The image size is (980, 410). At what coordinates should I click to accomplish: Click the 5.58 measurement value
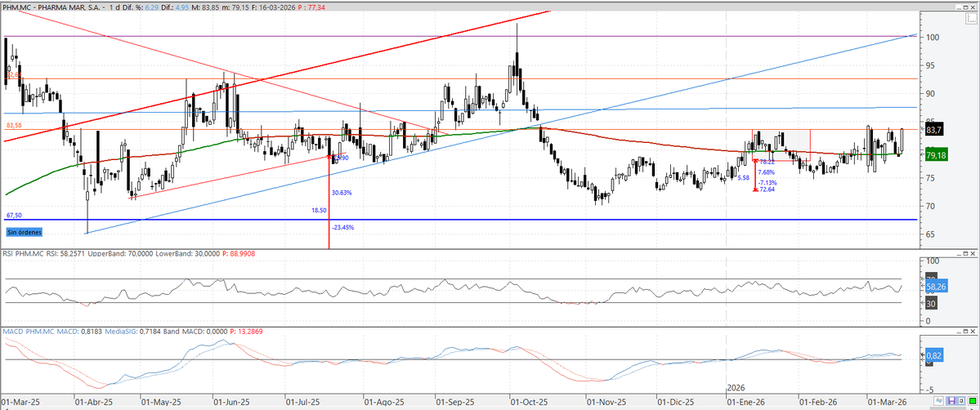743,178
